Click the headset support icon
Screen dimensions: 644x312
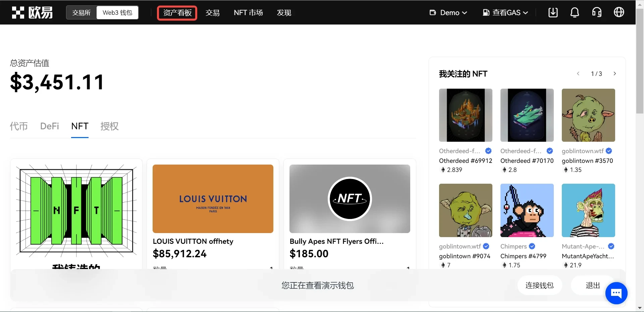597,12
